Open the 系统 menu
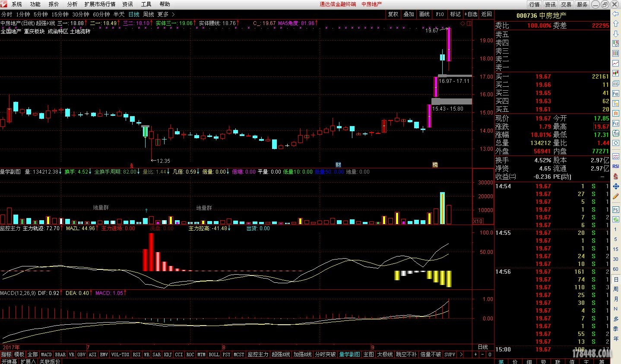This screenshot has width=621, height=364. (x=17, y=4)
